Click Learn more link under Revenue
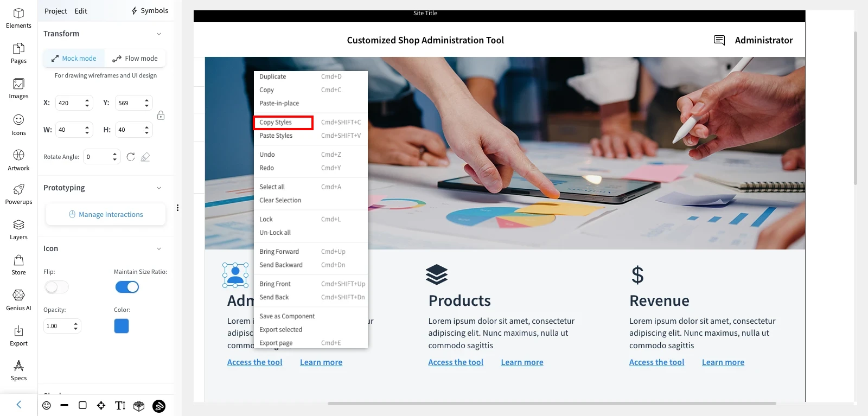 click(x=723, y=362)
